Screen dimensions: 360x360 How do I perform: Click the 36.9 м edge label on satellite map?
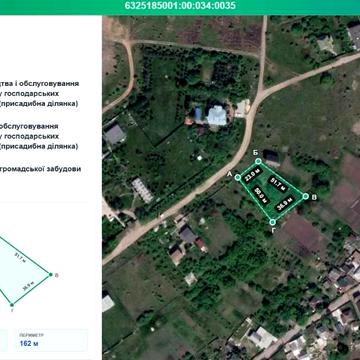tap(285, 204)
